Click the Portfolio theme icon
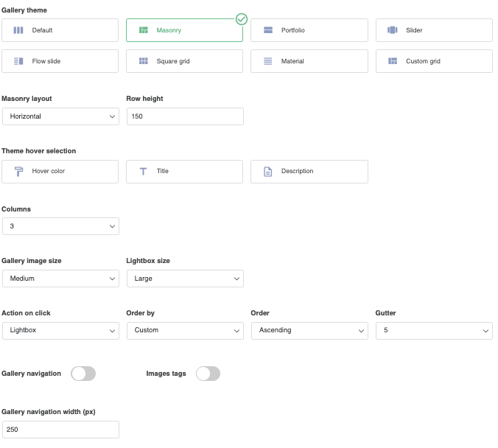The image size is (498, 448). point(268,30)
